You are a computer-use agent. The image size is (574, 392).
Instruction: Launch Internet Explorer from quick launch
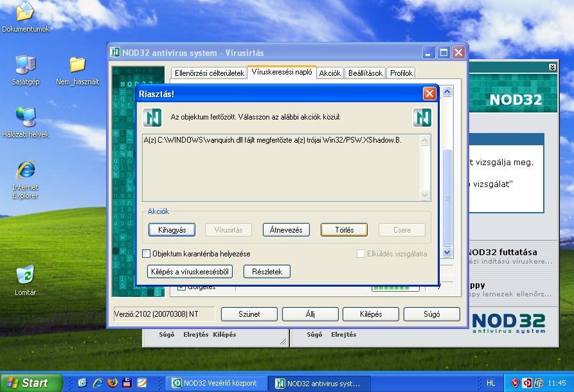(x=98, y=383)
